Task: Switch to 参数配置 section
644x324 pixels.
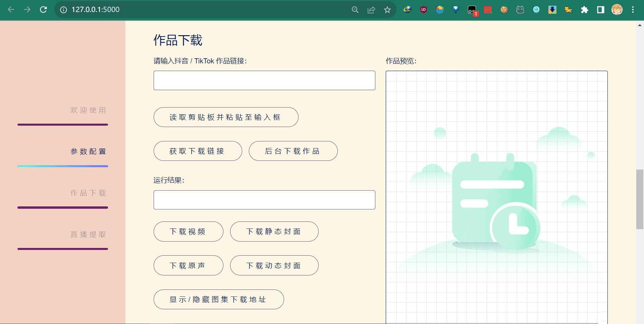Action: pyautogui.click(x=88, y=151)
